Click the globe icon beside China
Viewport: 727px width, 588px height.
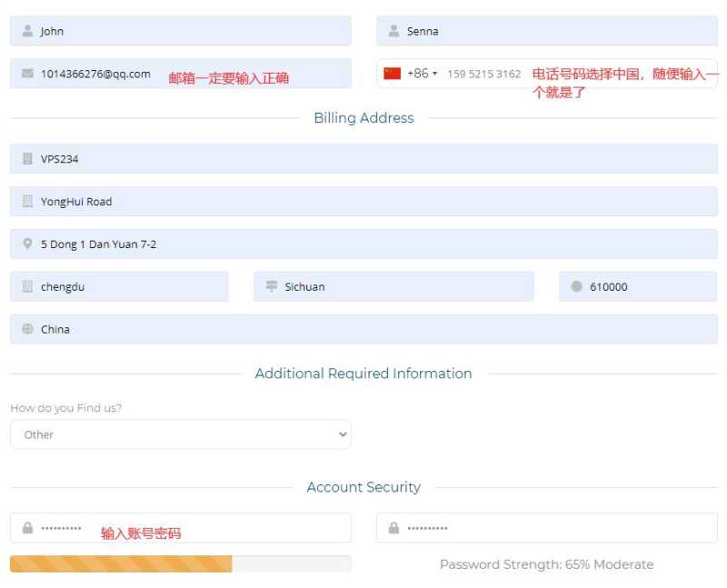(x=27, y=329)
